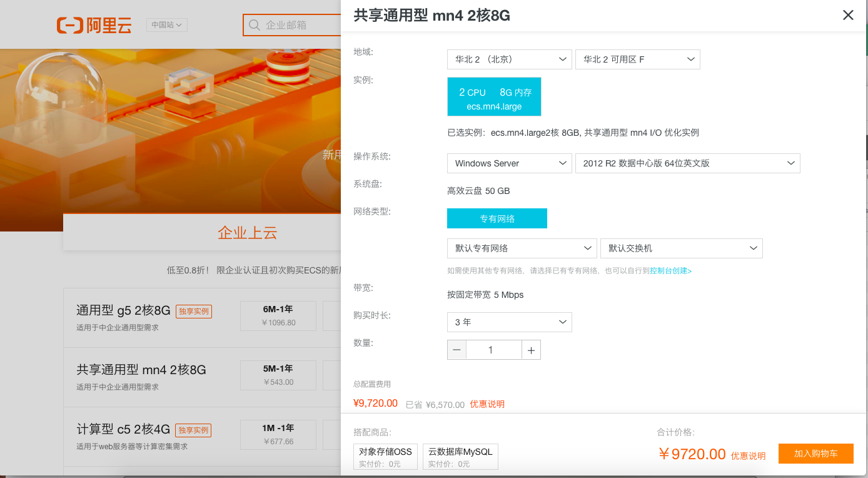The width and height of the screenshot is (868, 478).
Task: Select the 2 CPU 8G ecs.mn4.large instance
Action: (x=494, y=97)
